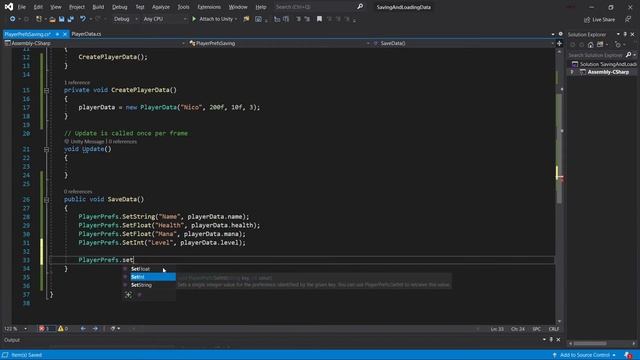
Task: Open the Edit menu
Action: tap(38, 7)
